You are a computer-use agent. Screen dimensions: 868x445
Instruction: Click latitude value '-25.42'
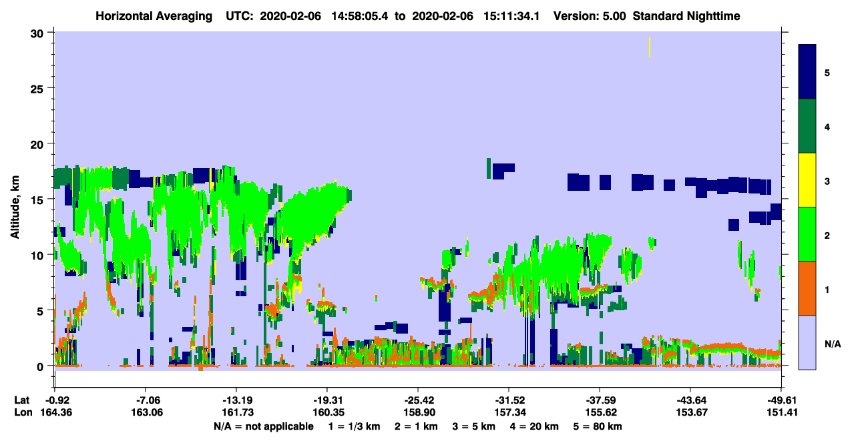418,400
